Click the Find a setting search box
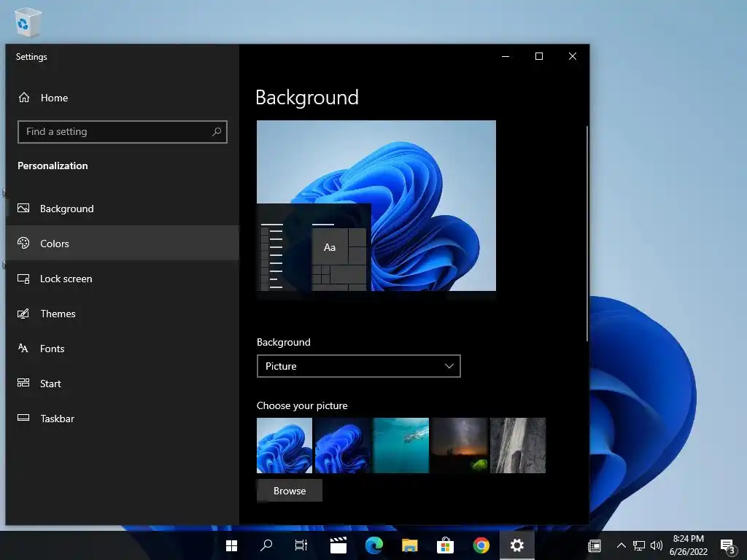The height and width of the screenshot is (560, 747). pyautogui.click(x=123, y=131)
